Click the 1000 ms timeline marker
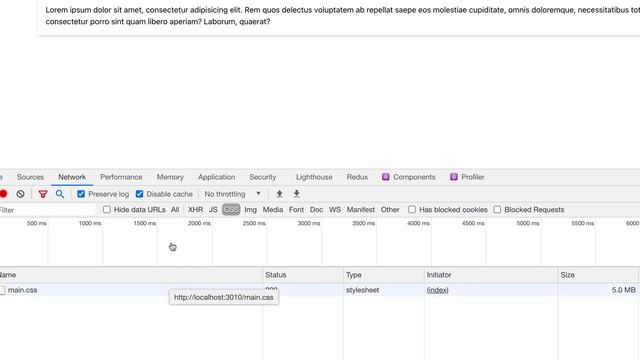 point(90,223)
